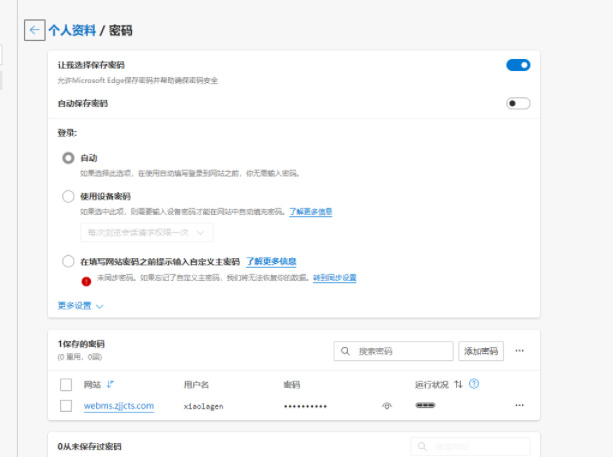
Task: Open 了解更多信息 link beside custom primary password
Action: pyautogui.click(x=271, y=261)
